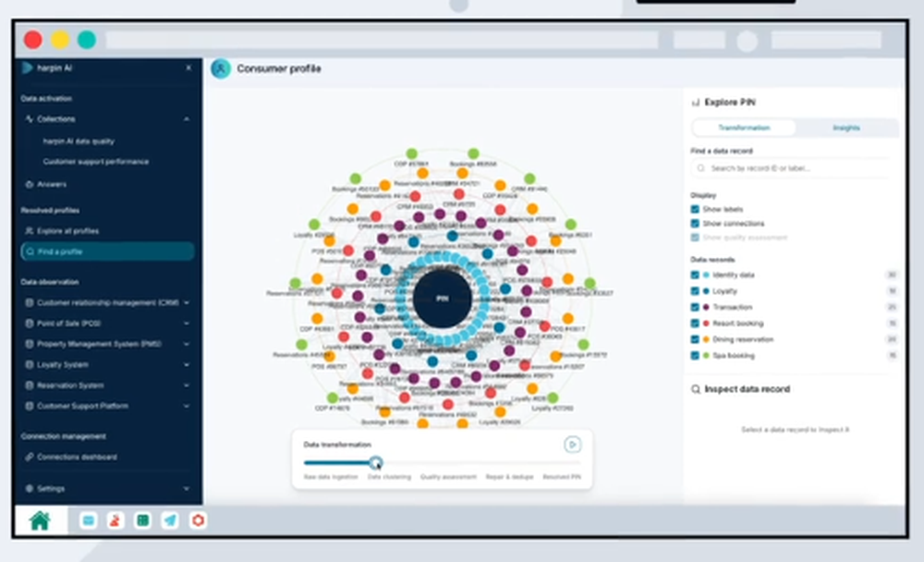The height and width of the screenshot is (562, 924).
Task: Select the Find a profile menu item
Action: [x=107, y=251]
